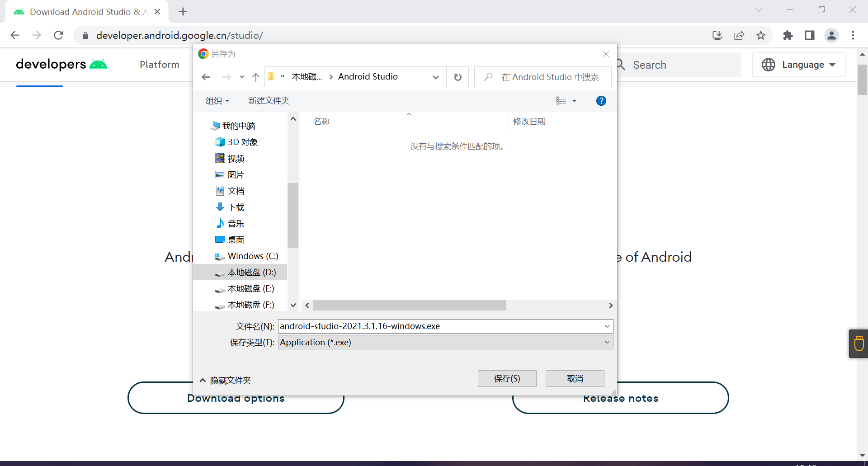Change the view layout icon
The image size is (868, 466).
point(561,101)
